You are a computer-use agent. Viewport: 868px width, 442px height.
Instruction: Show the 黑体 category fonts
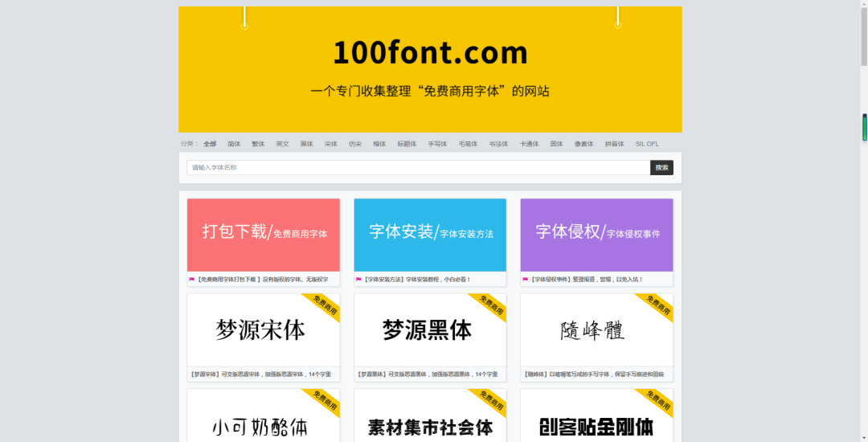tap(307, 144)
